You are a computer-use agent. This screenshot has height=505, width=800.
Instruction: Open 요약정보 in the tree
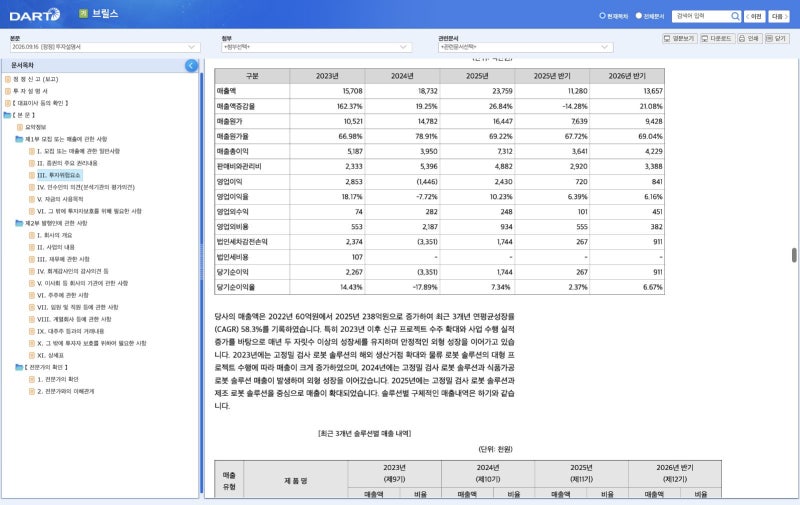point(36,127)
